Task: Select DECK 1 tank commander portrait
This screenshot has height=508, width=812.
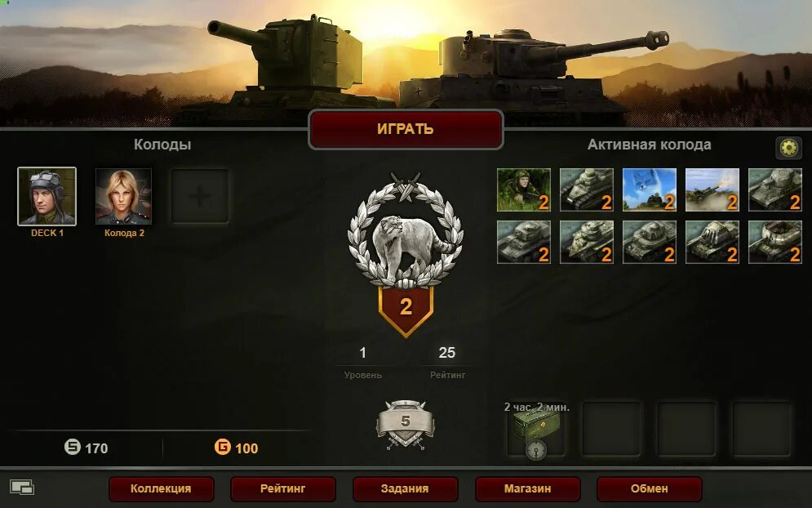Action: [47, 196]
